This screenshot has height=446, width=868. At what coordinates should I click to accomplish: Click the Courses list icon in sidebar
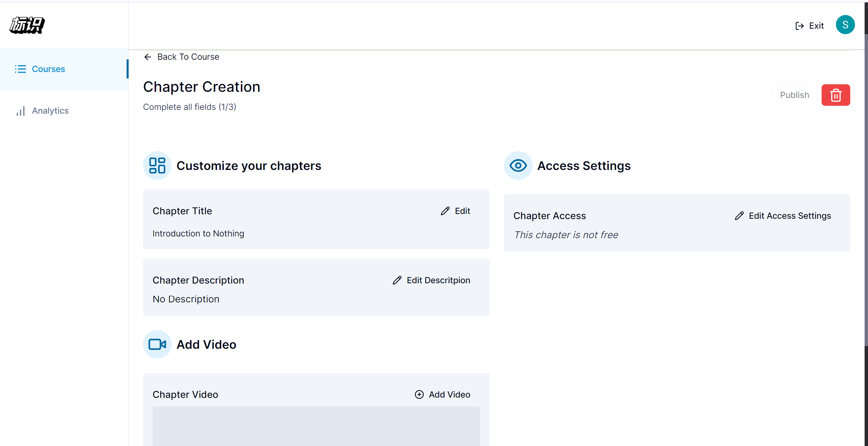pos(20,69)
